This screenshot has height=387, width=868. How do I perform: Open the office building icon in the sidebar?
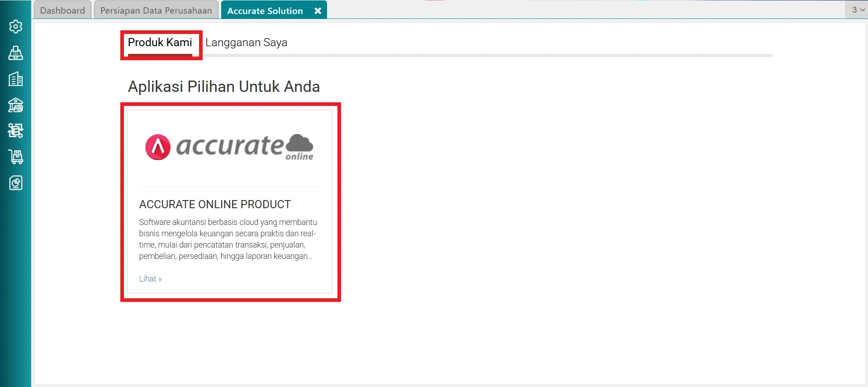[16, 79]
